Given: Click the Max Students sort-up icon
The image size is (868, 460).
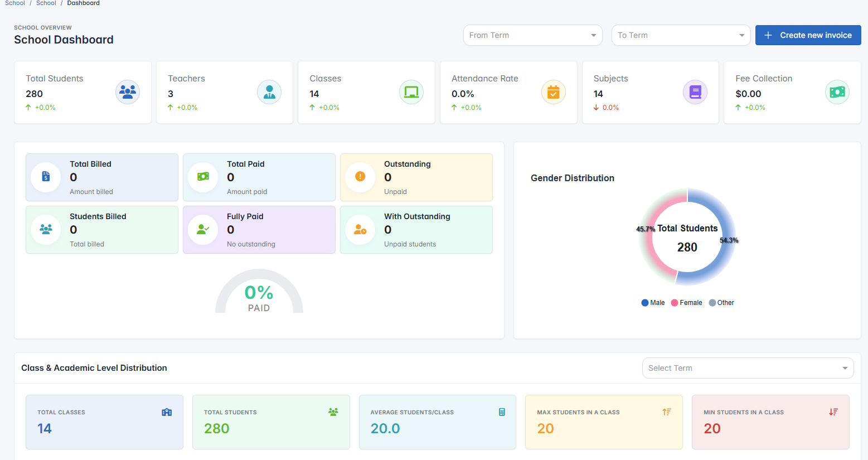Looking at the screenshot, I should point(667,412).
